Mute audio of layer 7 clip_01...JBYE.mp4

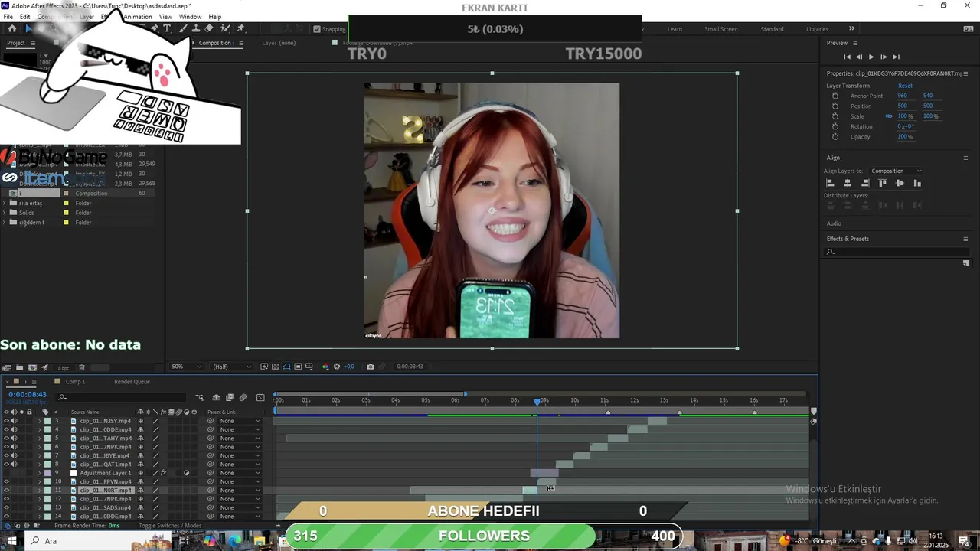coord(14,455)
